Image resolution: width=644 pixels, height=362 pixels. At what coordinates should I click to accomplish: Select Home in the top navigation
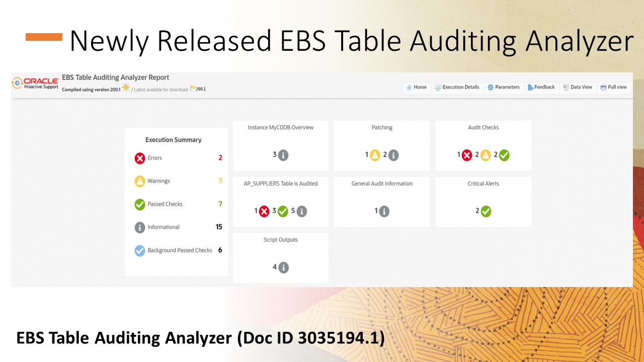click(417, 87)
